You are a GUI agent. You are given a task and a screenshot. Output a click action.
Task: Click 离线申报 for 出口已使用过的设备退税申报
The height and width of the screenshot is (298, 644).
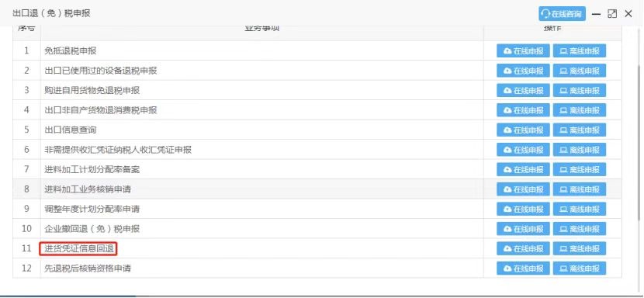(579, 71)
